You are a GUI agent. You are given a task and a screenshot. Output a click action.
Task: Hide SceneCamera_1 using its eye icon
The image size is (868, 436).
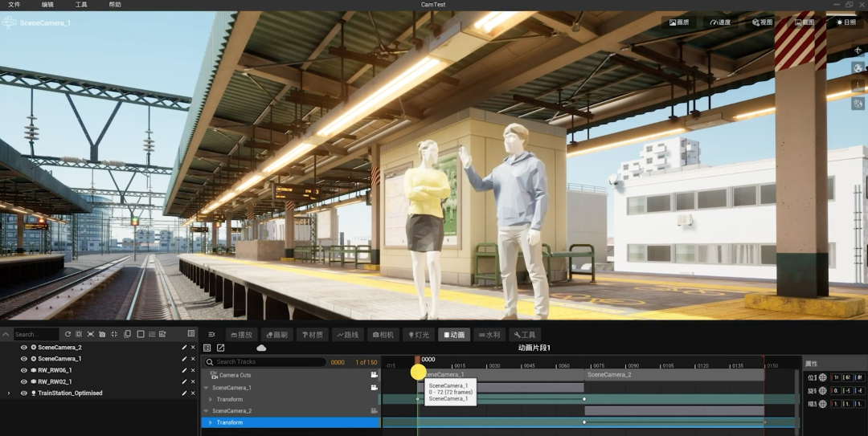[24, 359]
